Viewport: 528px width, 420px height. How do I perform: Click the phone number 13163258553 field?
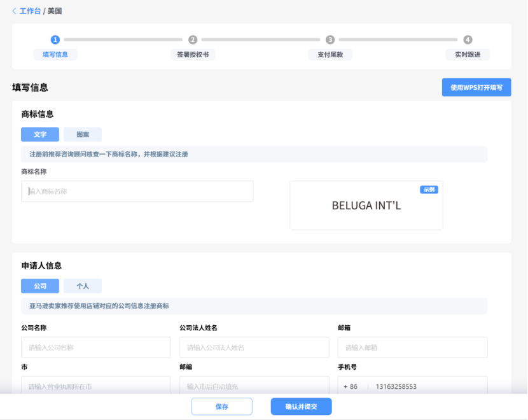396,386
